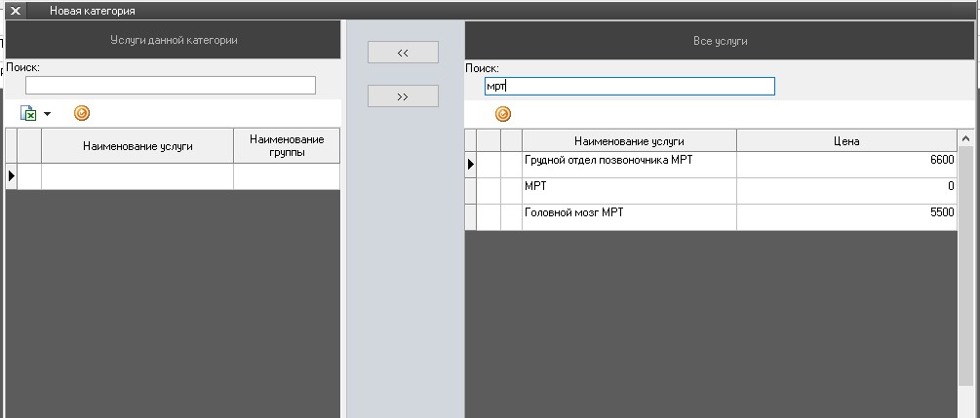Focus the left Поиск search field

click(x=171, y=86)
